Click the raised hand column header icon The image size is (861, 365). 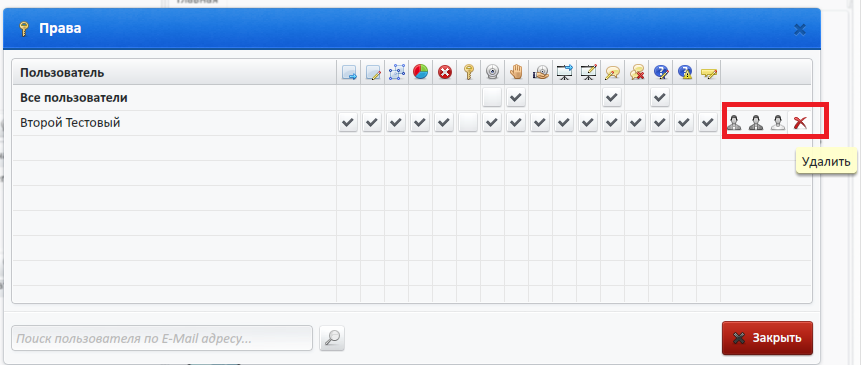point(516,72)
